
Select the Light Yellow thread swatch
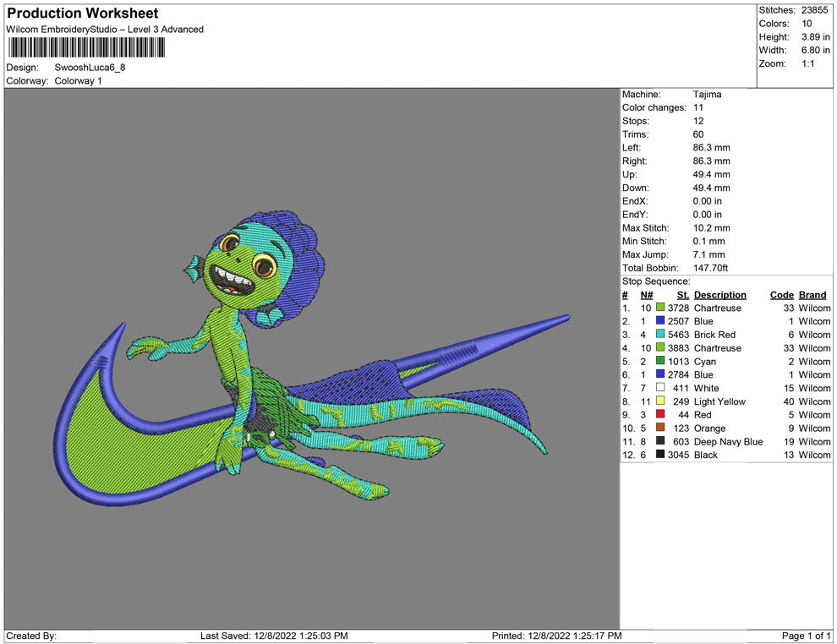tap(660, 401)
